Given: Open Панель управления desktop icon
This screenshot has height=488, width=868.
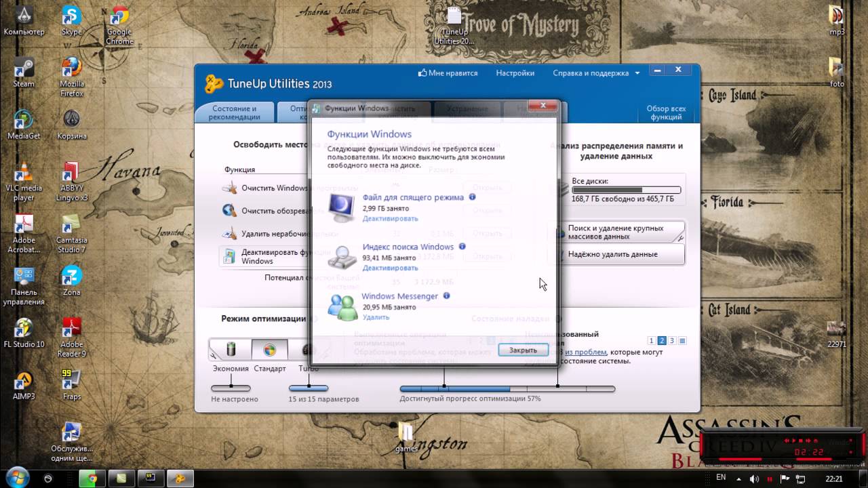Looking at the screenshot, I should (x=24, y=286).
